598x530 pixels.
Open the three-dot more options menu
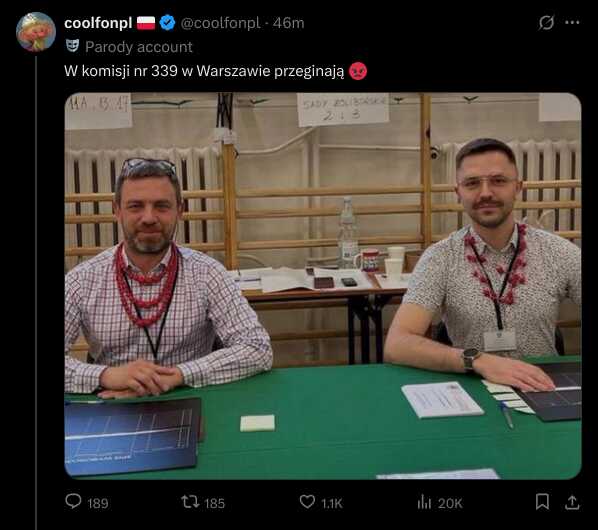(572, 22)
